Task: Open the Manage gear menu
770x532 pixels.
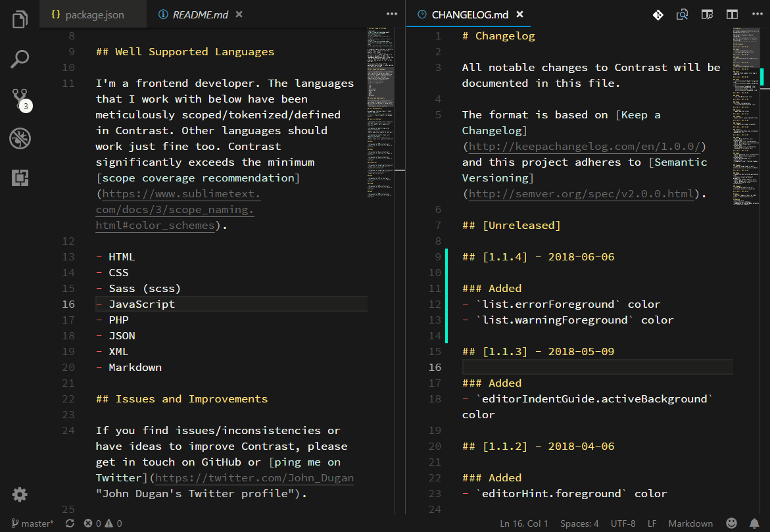Action: pos(20,494)
